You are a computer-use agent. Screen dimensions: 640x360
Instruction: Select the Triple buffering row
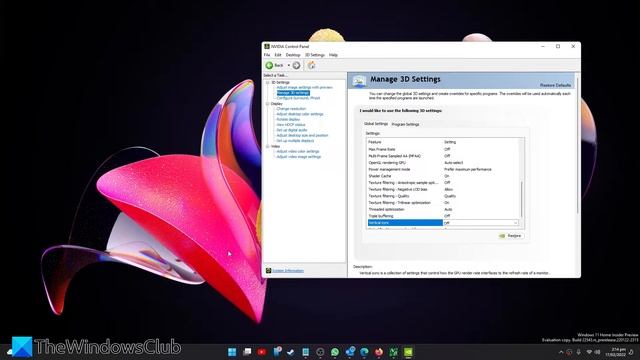pos(444,216)
